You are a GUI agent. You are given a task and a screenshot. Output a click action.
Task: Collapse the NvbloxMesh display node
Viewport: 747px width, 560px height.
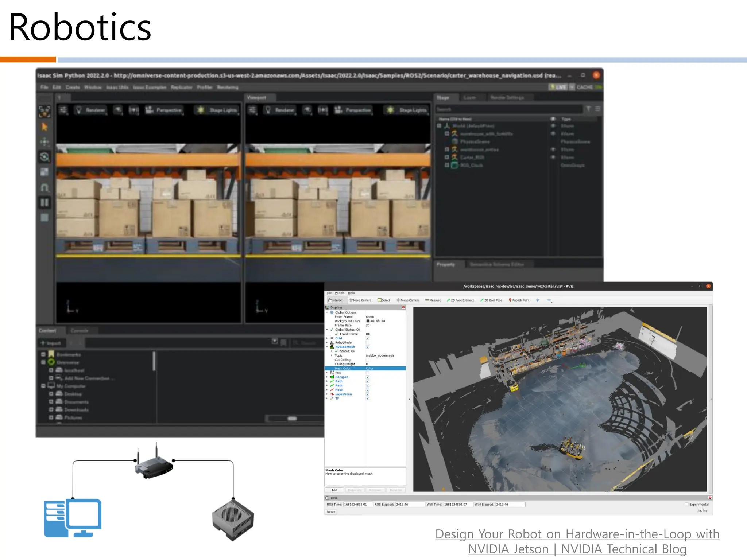[327, 347]
